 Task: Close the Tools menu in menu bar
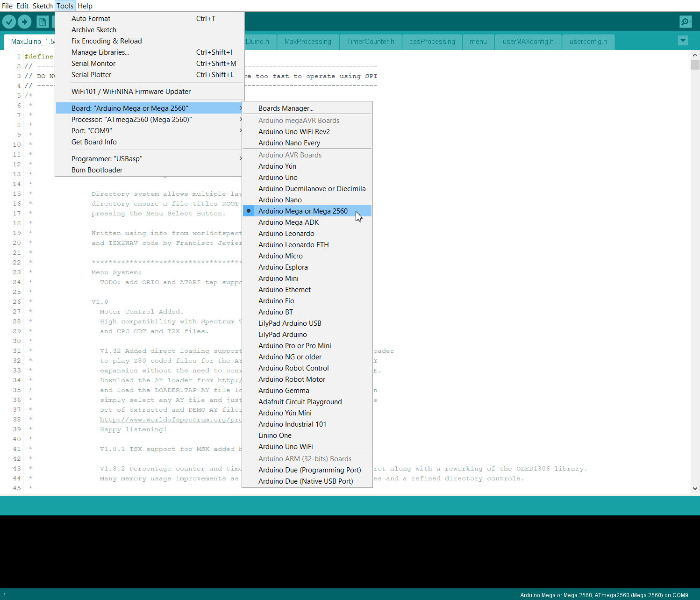click(65, 6)
